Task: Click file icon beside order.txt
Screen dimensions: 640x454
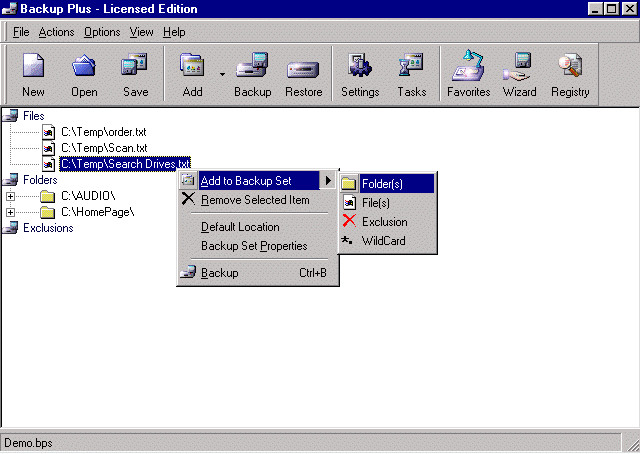Action: tap(49, 132)
